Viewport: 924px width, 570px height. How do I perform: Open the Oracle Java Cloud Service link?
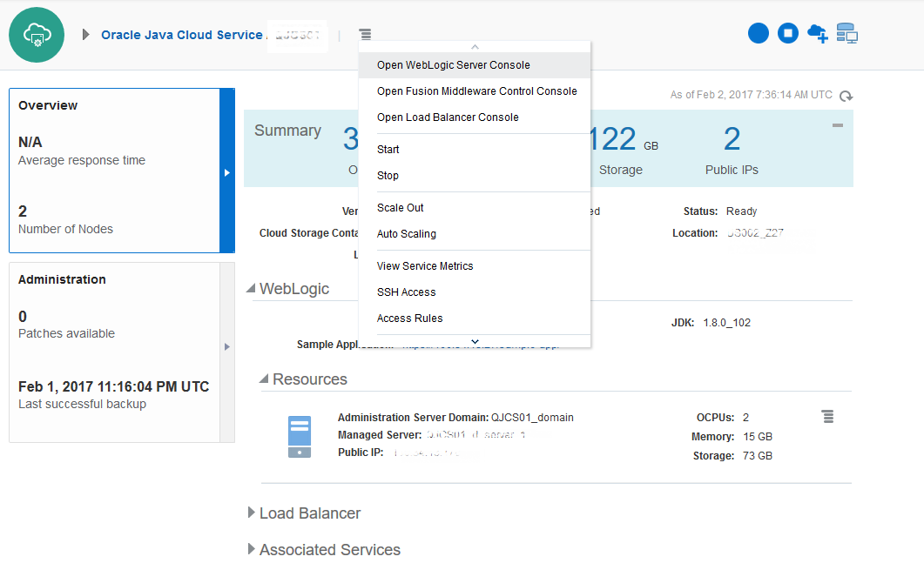pyautogui.click(x=181, y=35)
